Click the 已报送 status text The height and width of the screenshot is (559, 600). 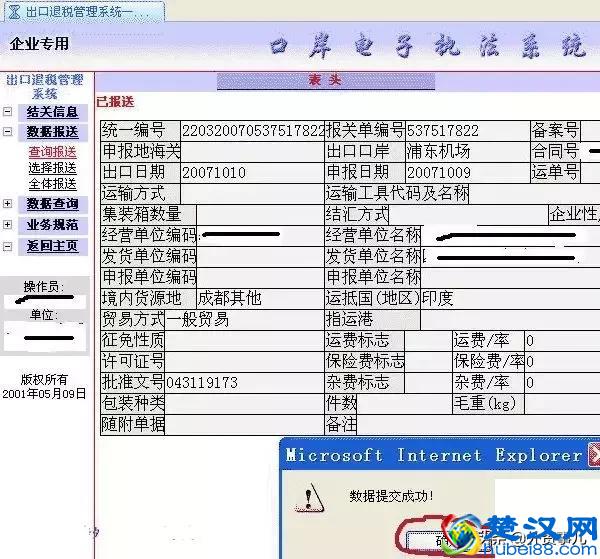(x=115, y=102)
